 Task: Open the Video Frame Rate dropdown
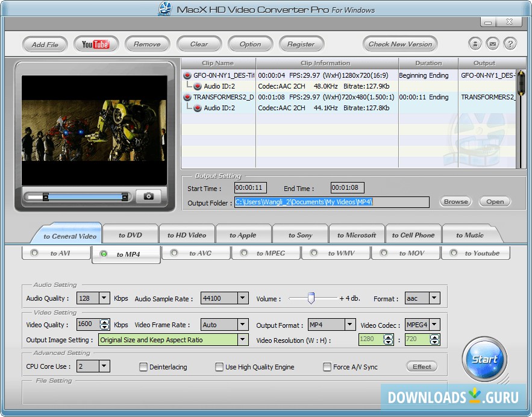coord(243,324)
